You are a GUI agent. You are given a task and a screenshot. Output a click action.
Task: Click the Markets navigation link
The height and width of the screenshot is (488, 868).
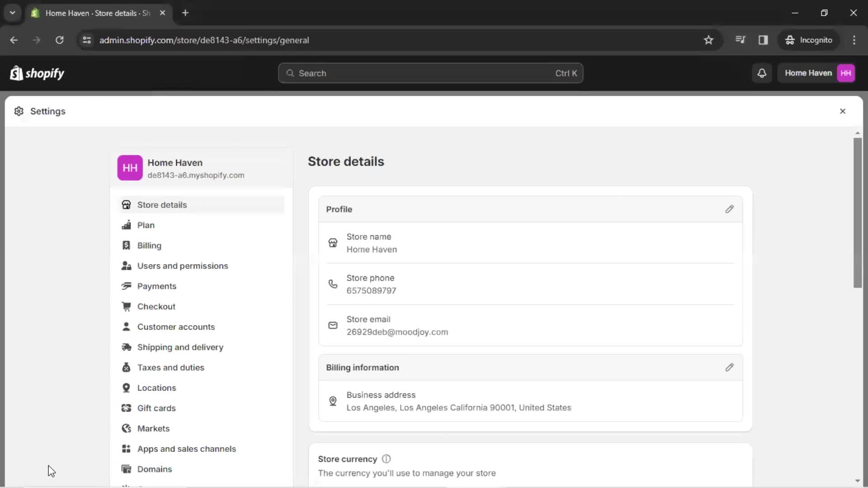[154, 428]
